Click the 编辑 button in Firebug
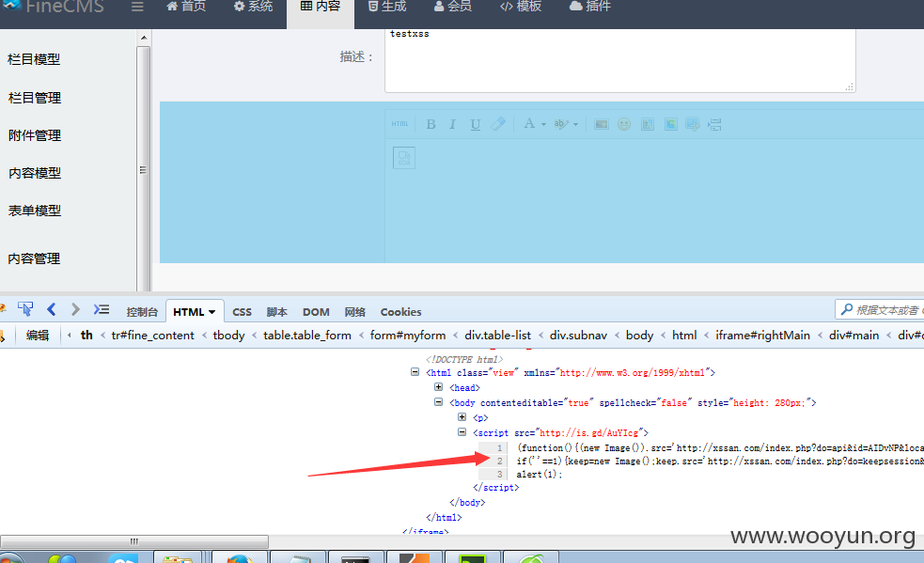This screenshot has width=924, height=563. 38,336
